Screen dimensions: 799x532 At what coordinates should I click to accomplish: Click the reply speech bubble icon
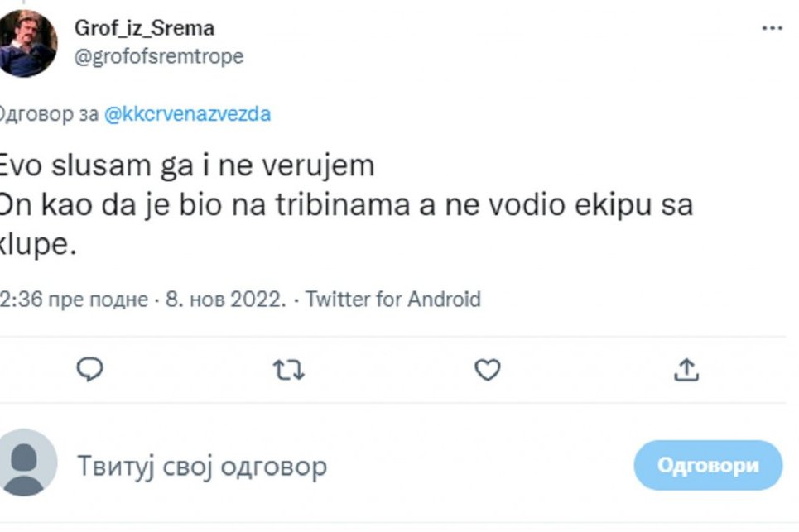tap(89, 371)
